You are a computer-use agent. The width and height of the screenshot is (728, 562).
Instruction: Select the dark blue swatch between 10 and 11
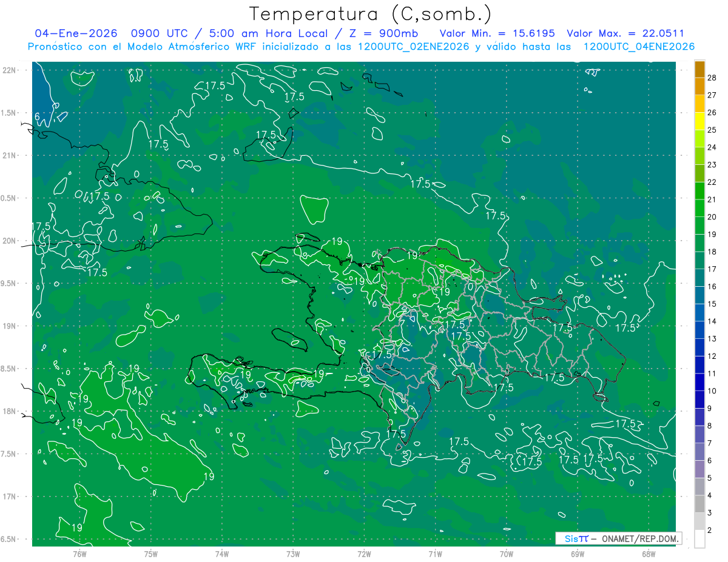pos(699,382)
